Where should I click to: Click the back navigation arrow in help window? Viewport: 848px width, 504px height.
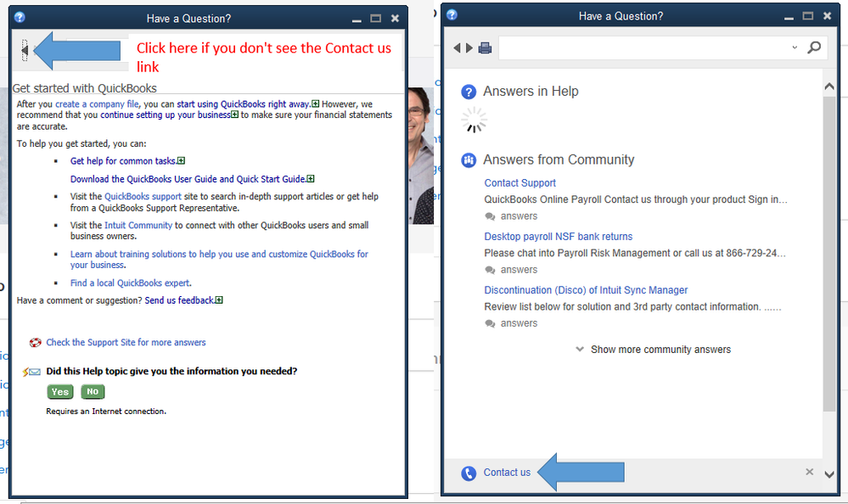pos(457,48)
